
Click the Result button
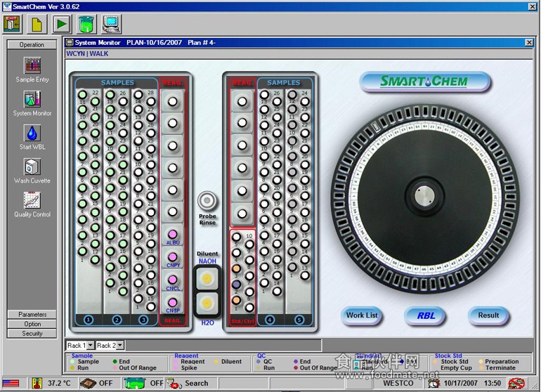(488, 315)
